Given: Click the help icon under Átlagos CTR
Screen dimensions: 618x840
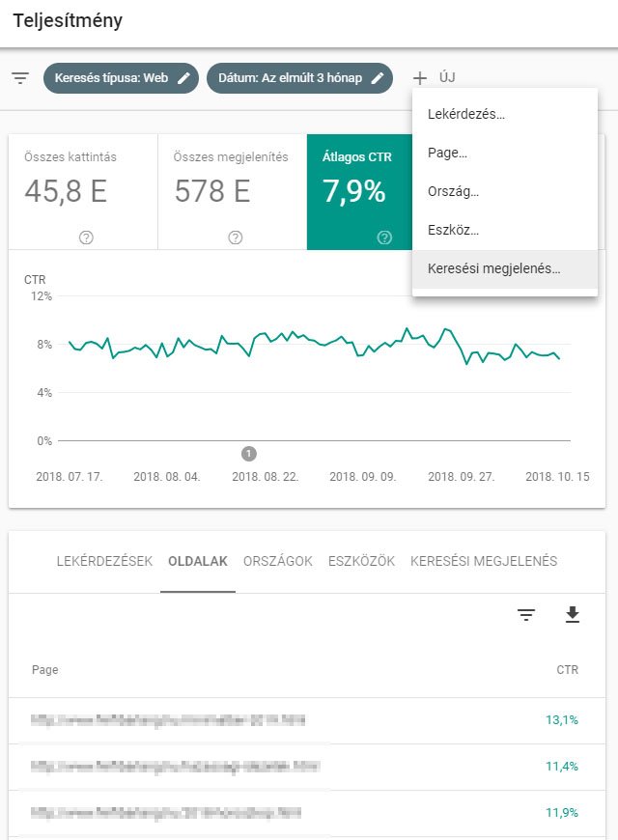Looking at the screenshot, I should tap(384, 236).
